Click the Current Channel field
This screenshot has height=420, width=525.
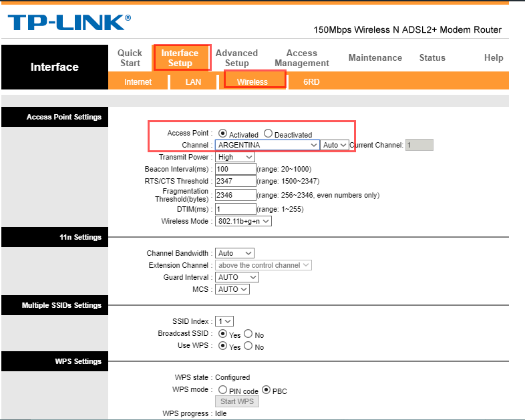tap(419, 145)
